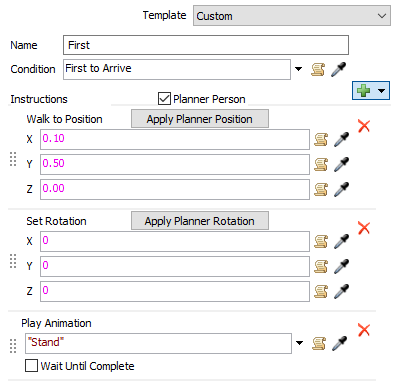Delete the Set Rotation instruction
Screen dimensions: 396x385
(364, 228)
